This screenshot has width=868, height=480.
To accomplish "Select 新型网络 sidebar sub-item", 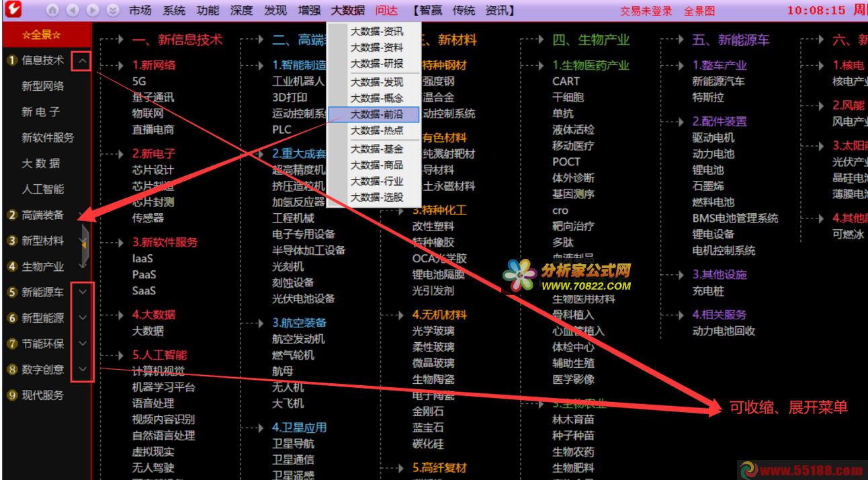I will pyautogui.click(x=43, y=86).
